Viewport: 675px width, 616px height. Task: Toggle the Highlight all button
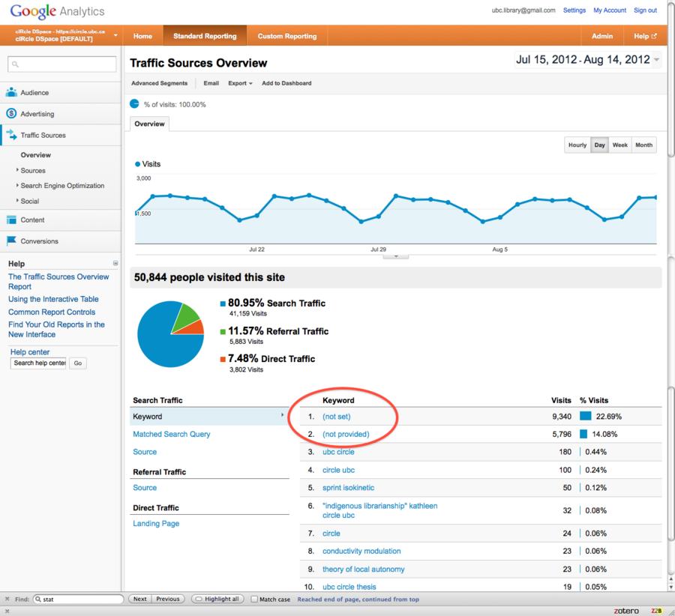pos(217,600)
